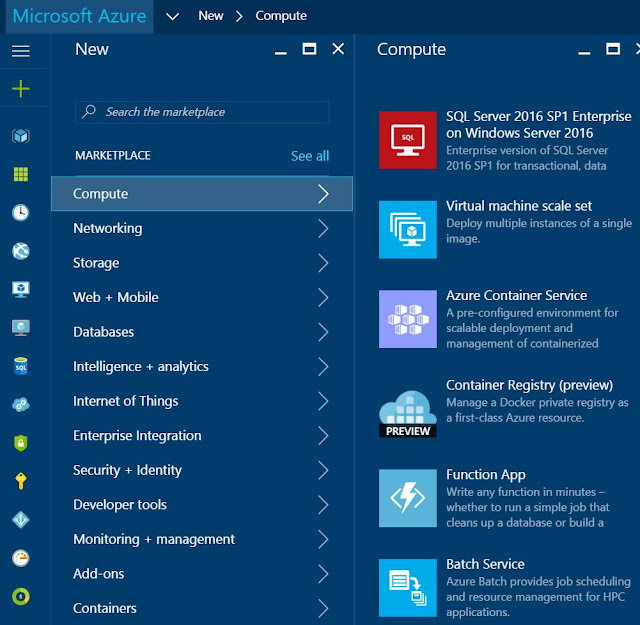Screen dimensions: 640x625
Task: Open Batch Service title
Action: click(x=485, y=564)
